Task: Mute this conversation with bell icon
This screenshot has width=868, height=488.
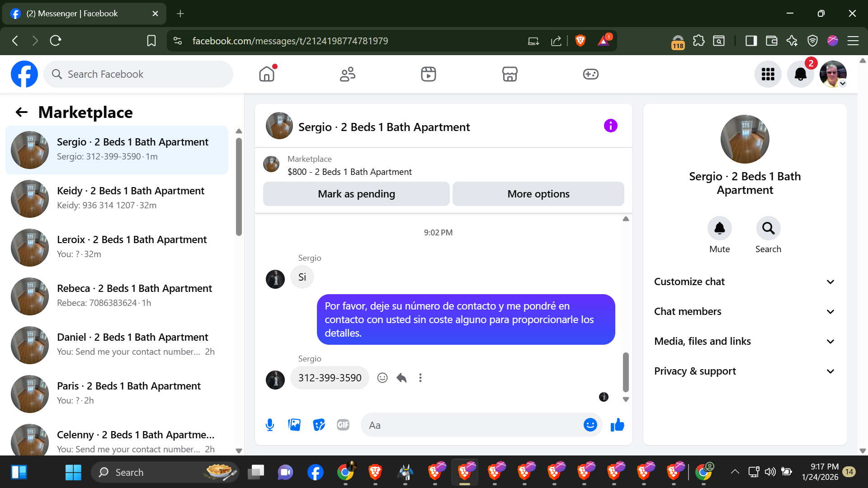Action: point(719,229)
